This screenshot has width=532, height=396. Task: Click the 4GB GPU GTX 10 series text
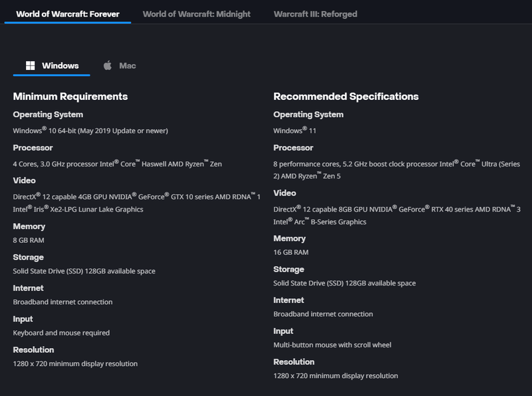137,203
